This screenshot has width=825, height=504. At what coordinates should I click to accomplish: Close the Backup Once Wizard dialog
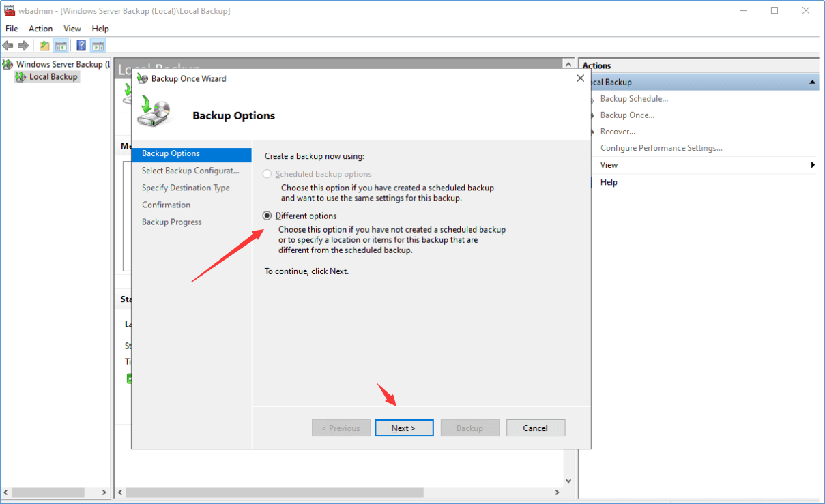coord(581,78)
